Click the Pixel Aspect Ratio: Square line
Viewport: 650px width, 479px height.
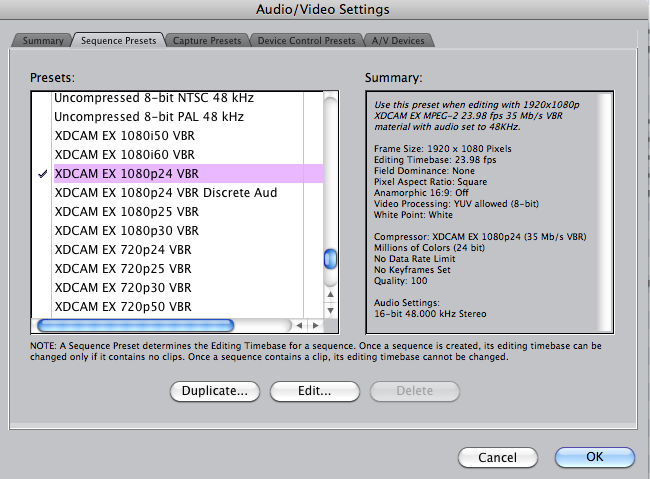(430, 182)
